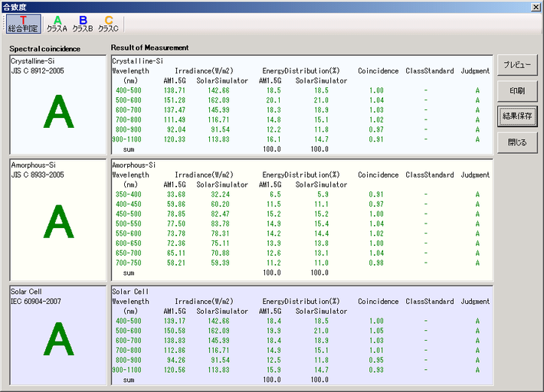Click Crystalline-Si SolarSimulator irradiance 145.99
The image size is (544, 392).
coord(218,110)
